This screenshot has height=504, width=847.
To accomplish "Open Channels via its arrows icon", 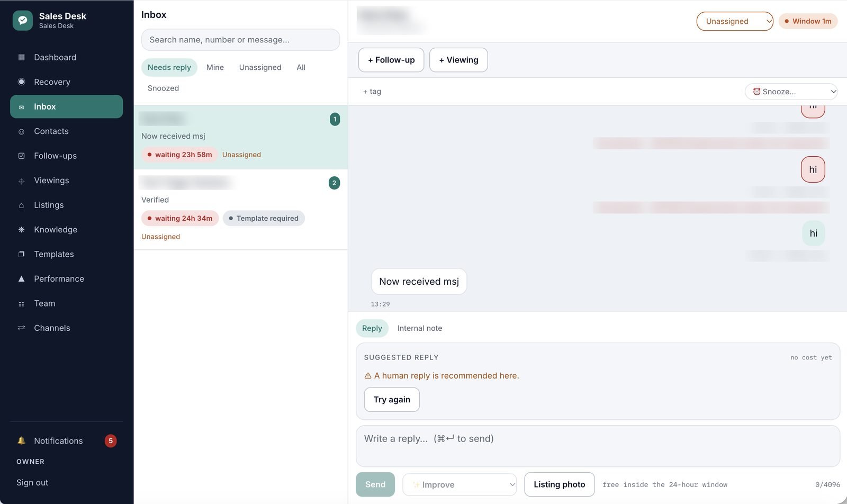I will [21, 328].
